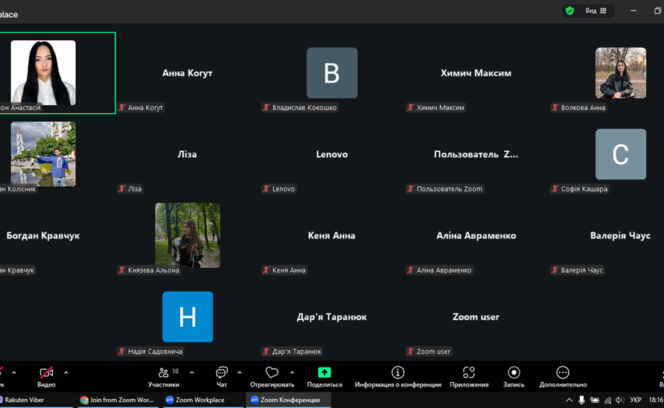Open Информация о конференции meeting info
The width and height of the screenshot is (664, 408).
[x=397, y=375]
